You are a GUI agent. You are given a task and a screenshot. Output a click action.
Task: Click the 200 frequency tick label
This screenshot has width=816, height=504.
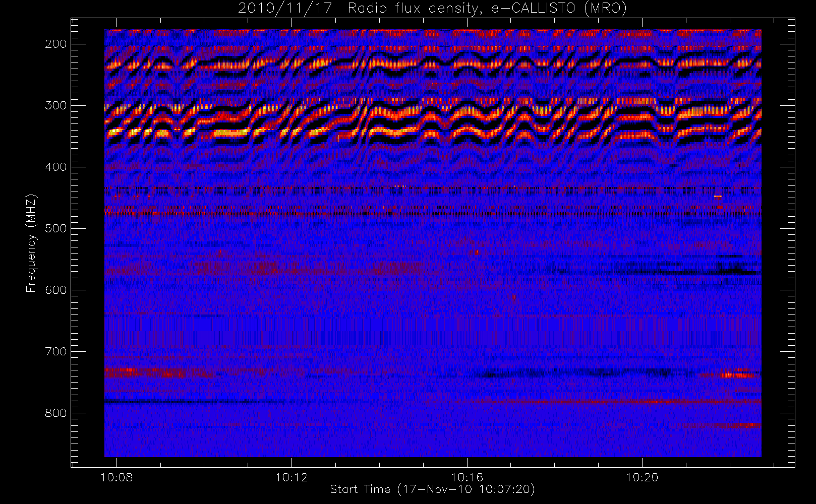pyautogui.click(x=56, y=44)
